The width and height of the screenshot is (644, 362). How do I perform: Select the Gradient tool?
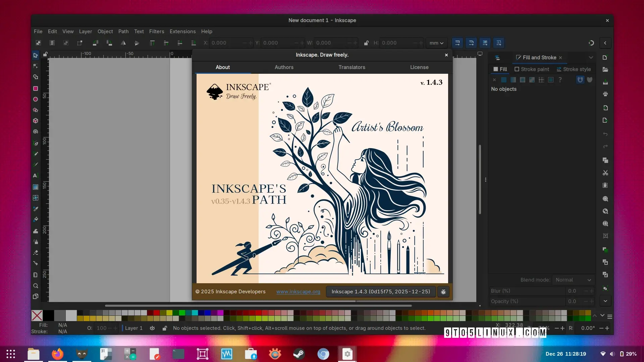(35, 187)
